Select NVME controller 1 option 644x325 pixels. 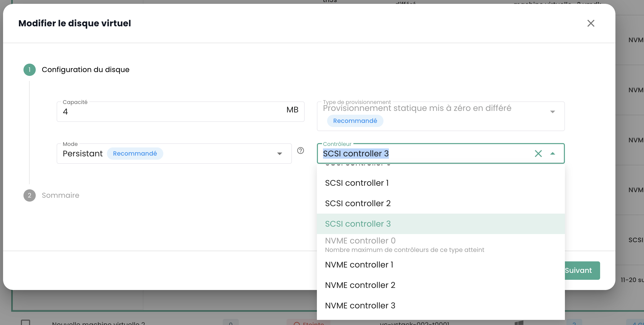pos(359,265)
